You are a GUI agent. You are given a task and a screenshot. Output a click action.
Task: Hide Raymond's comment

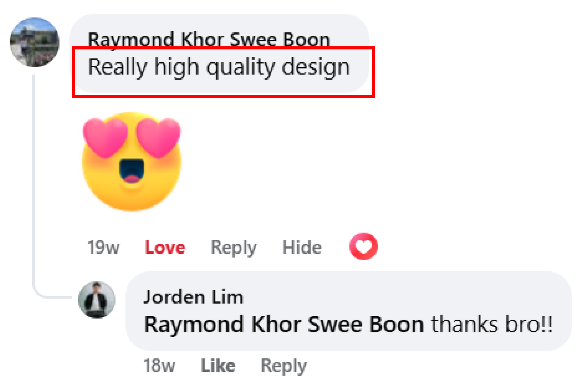coord(302,247)
